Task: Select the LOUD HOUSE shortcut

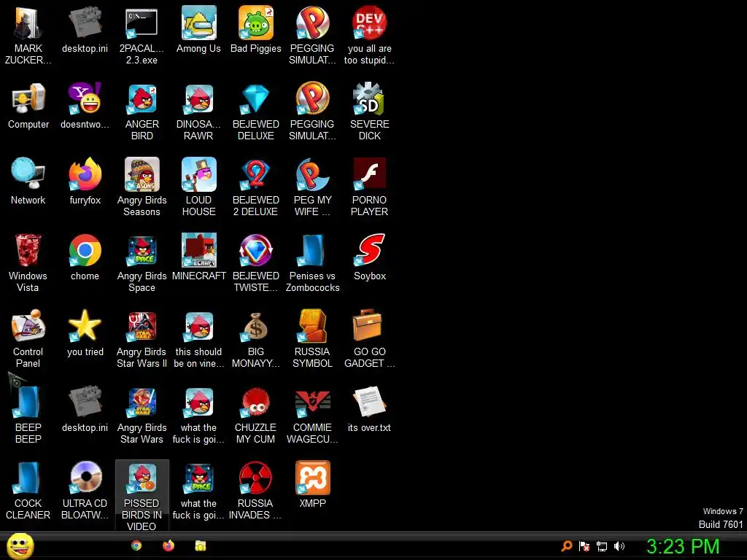Action: click(198, 187)
